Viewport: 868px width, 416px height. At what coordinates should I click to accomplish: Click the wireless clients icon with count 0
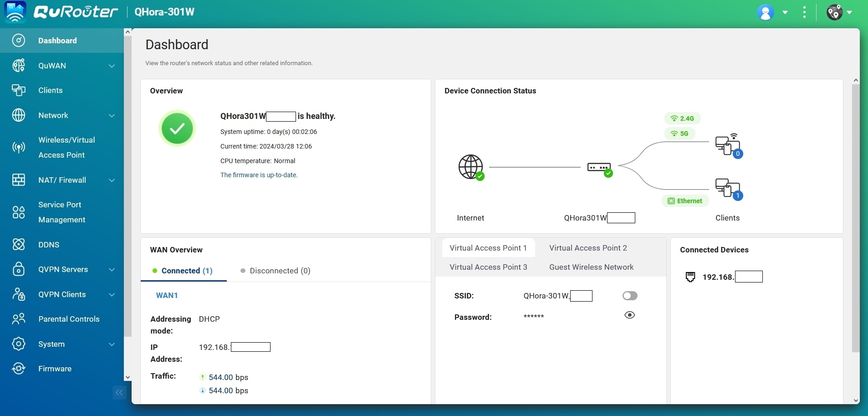click(x=729, y=145)
